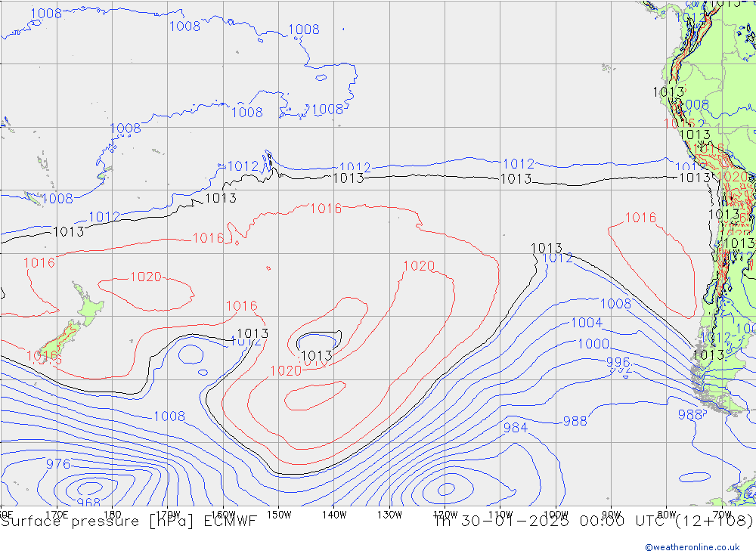Click the 996 isobar label
Viewport: 756px width, 554px height.
tap(618, 363)
